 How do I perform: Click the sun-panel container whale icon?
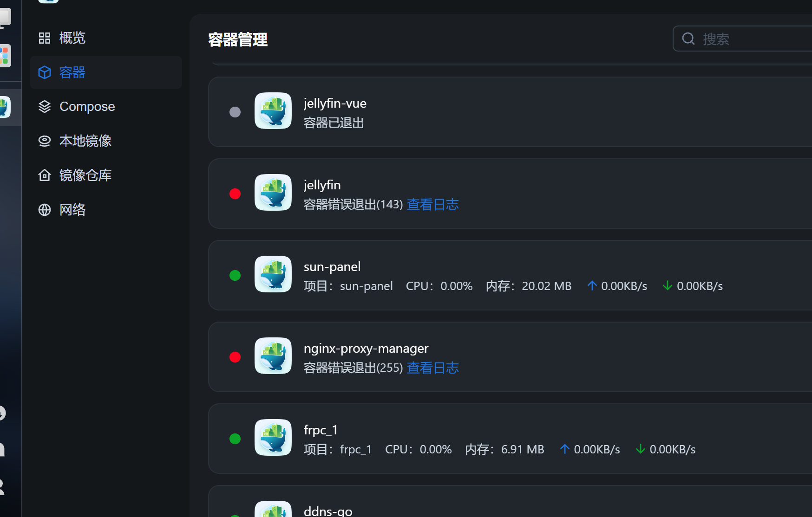click(273, 274)
